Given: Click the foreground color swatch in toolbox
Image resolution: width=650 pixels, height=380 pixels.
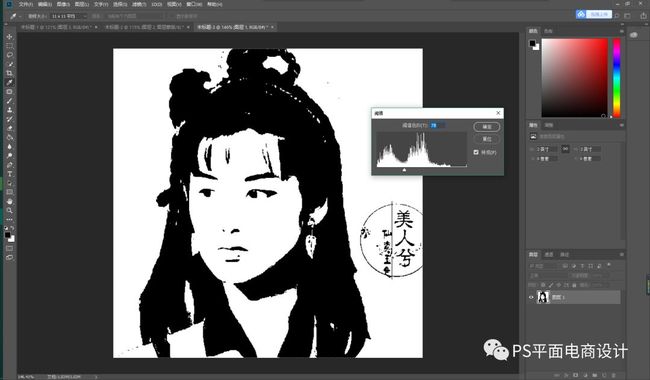Looking at the screenshot, I should click(x=7, y=236).
